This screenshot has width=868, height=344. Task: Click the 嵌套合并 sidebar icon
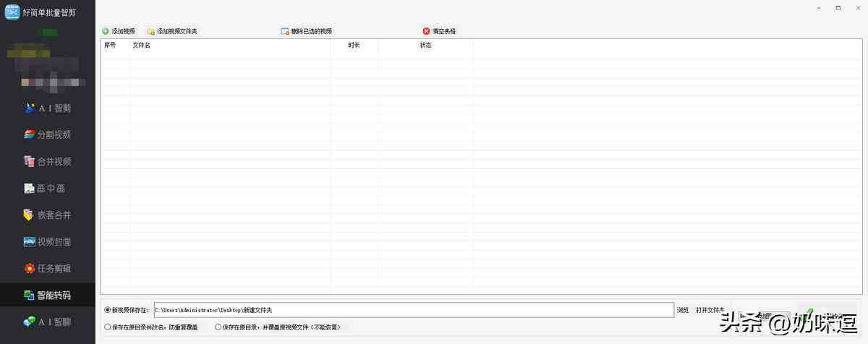click(30, 215)
